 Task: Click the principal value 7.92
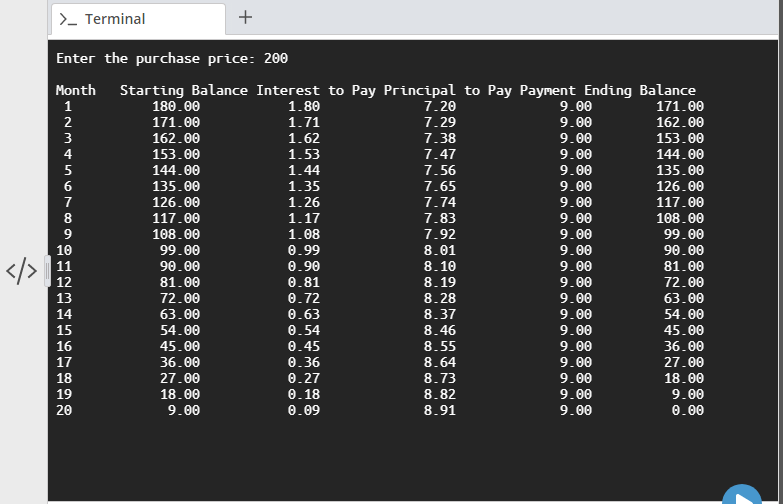(439, 234)
